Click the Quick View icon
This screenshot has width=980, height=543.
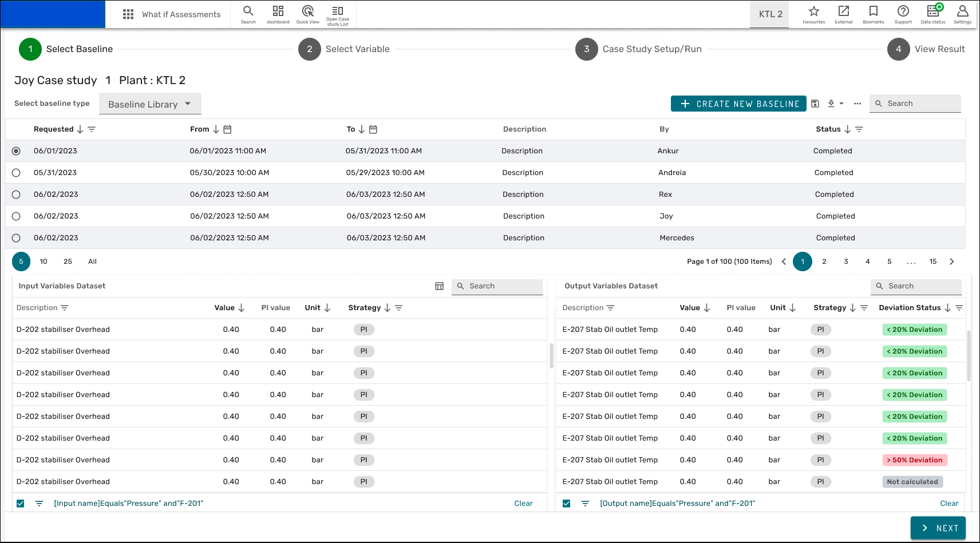click(307, 11)
